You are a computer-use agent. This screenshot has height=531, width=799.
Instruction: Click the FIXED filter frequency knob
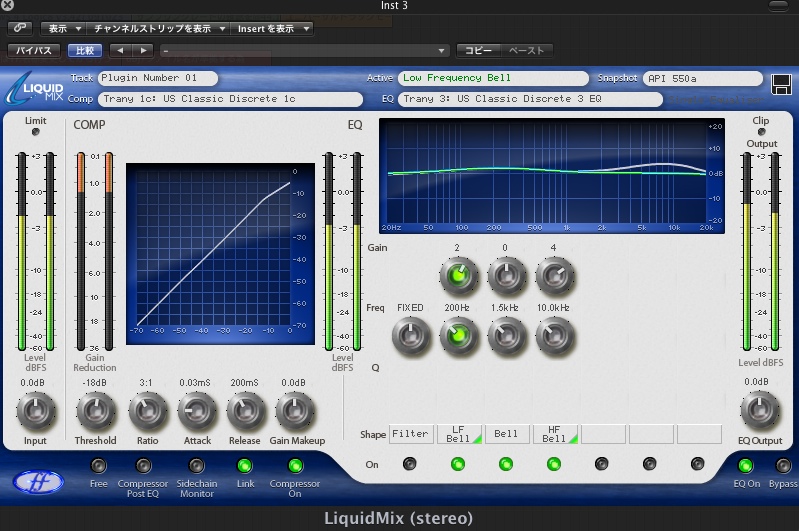point(411,336)
